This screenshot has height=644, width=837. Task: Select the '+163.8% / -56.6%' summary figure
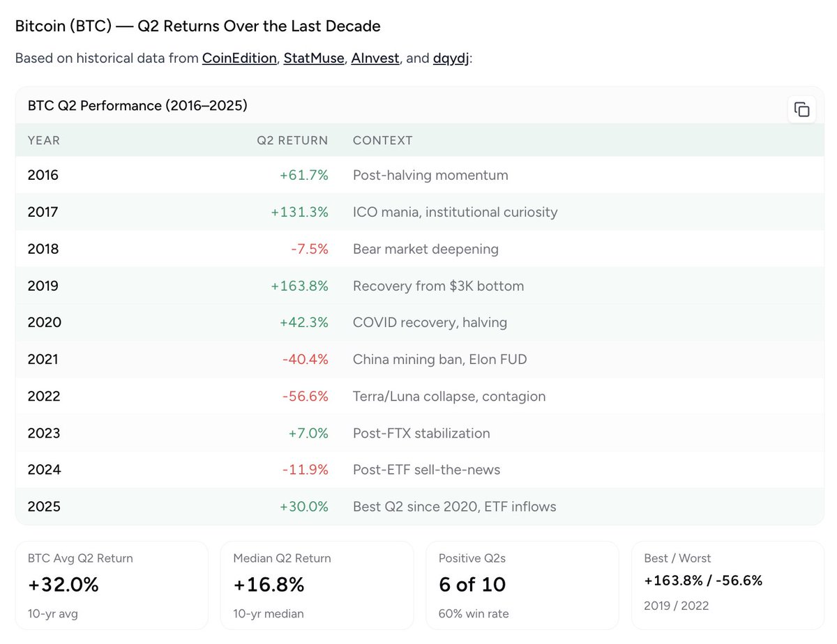[x=703, y=581]
